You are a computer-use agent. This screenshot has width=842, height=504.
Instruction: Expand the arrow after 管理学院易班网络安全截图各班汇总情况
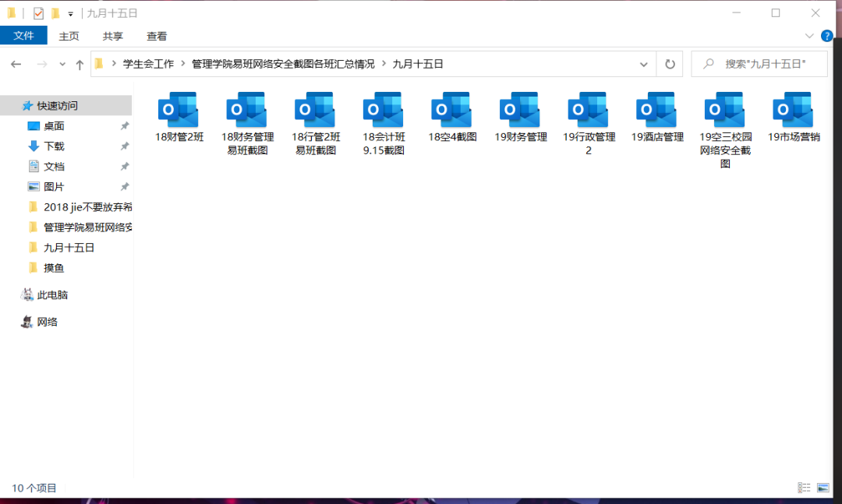coord(384,64)
